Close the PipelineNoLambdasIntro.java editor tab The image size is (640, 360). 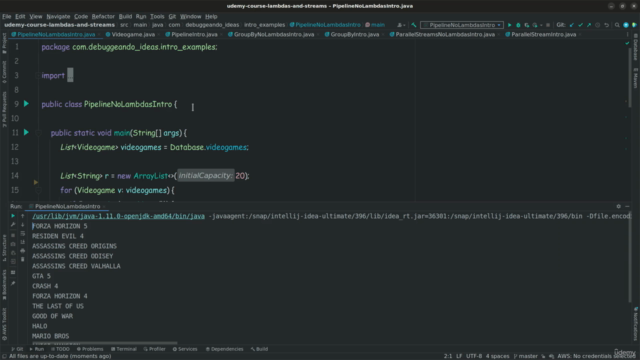(99, 35)
